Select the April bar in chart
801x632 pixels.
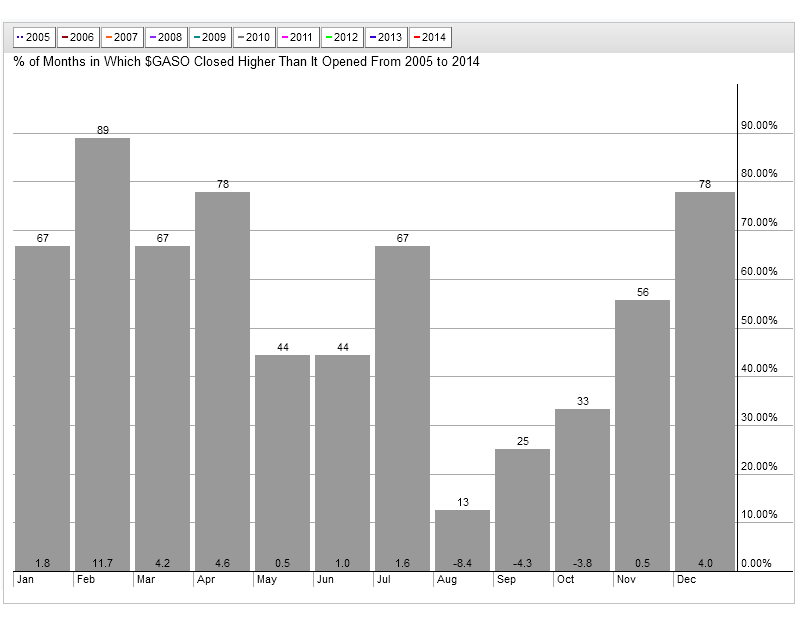[x=222, y=381]
